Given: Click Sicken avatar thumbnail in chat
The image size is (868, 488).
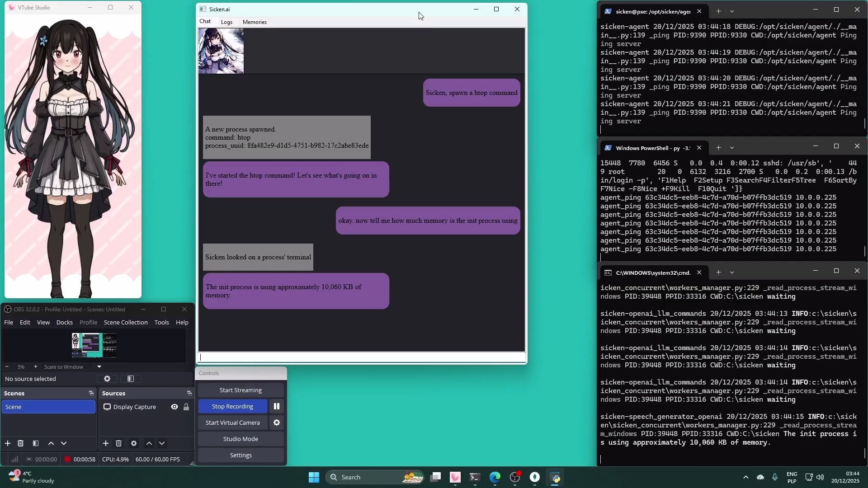Looking at the screenshot, I should 221,51.
